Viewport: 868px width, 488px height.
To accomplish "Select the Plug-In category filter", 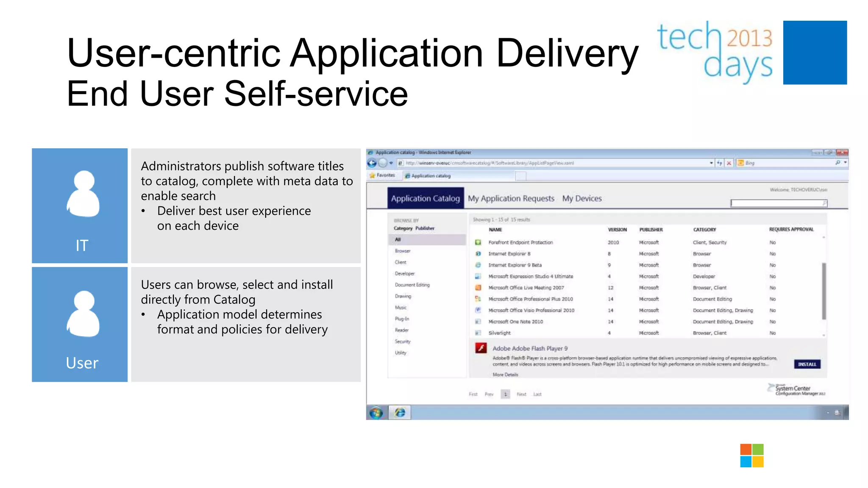I will pos(402,319).
